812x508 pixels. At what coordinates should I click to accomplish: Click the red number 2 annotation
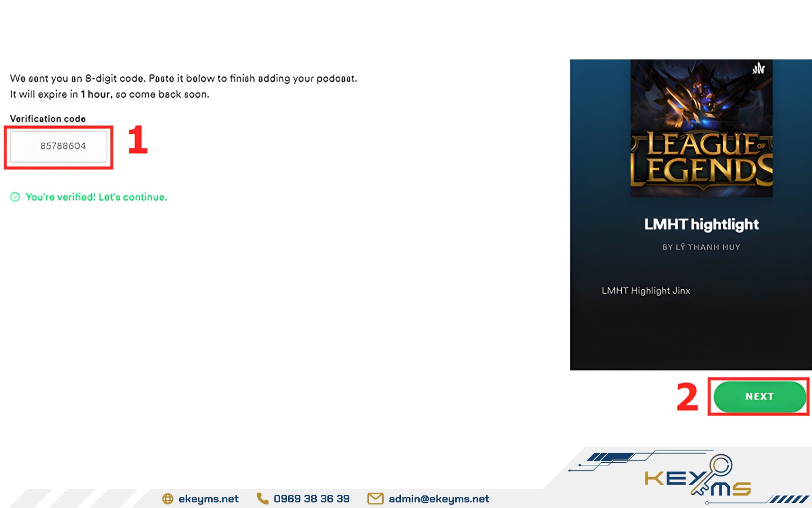[x=687, y=397]
